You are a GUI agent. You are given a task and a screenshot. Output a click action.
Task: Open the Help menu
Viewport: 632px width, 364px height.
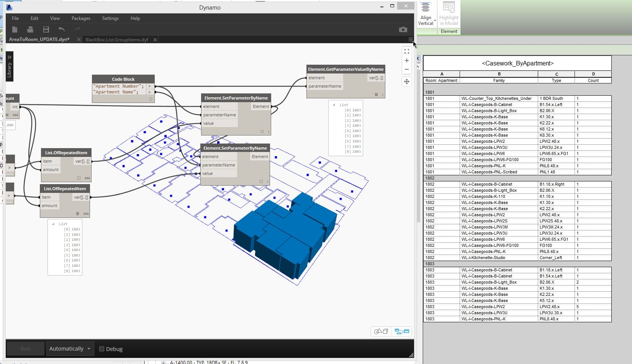pyautogui.click(x=135, y=18)
